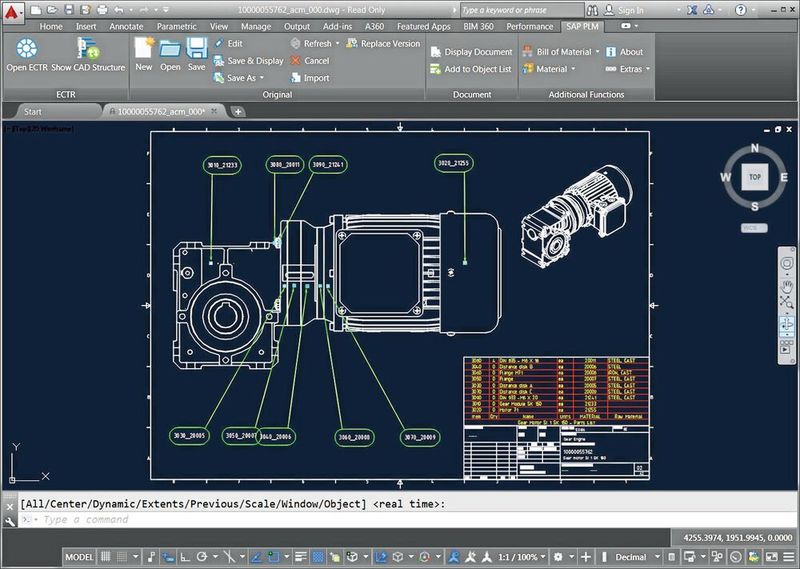The height and width of the screenshot is (569, 800).
Task: Click the Pan hand tool in navigation bar
Action: [x=787, y=286]
